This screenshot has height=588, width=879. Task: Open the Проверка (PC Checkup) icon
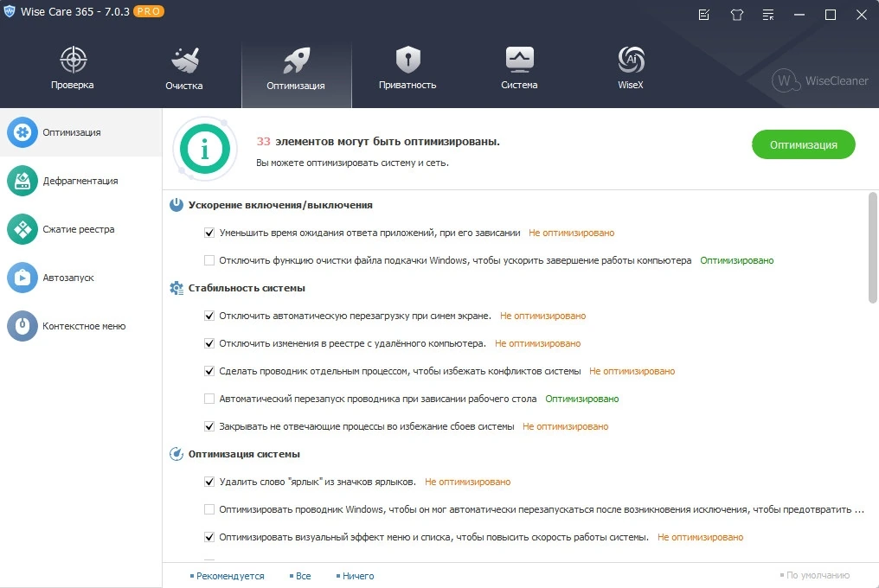coord(73,60)
